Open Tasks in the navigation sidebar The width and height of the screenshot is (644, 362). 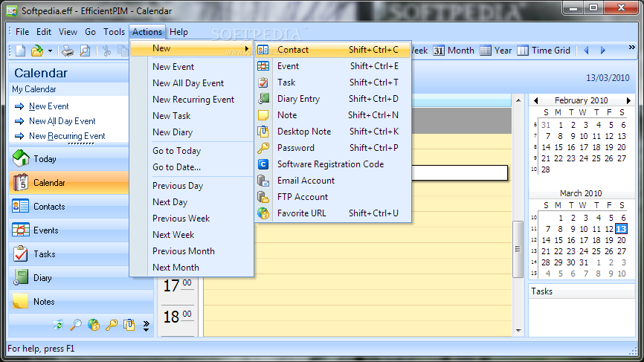click(69, 254)
